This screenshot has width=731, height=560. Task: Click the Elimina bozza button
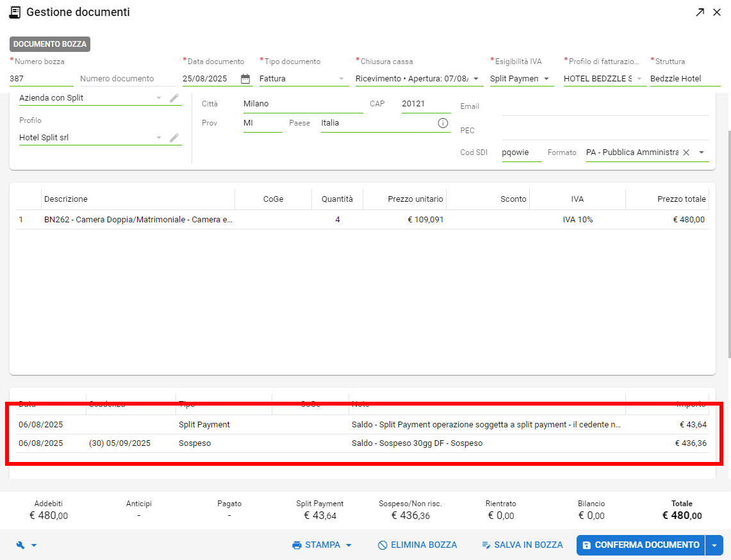click(417, 545)
